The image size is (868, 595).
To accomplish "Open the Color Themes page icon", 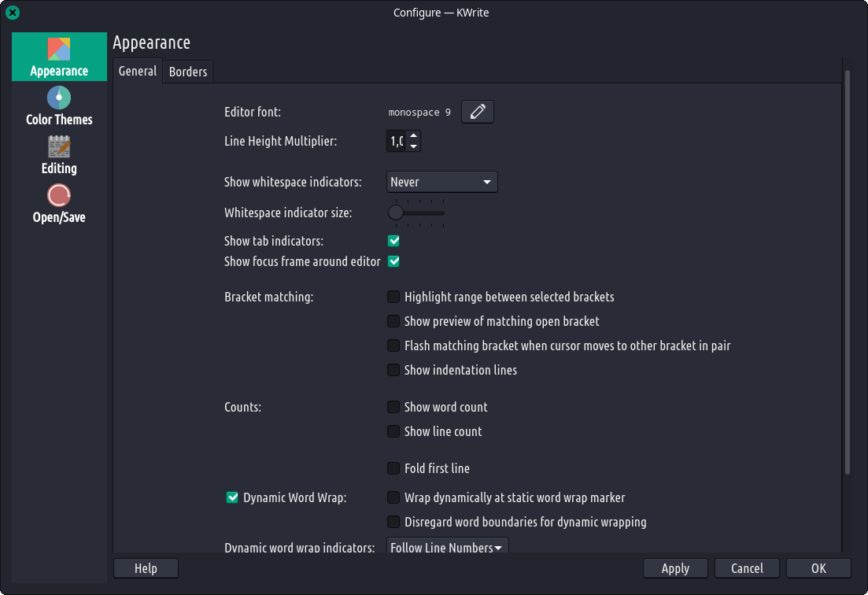I will (x=59, y=98).
